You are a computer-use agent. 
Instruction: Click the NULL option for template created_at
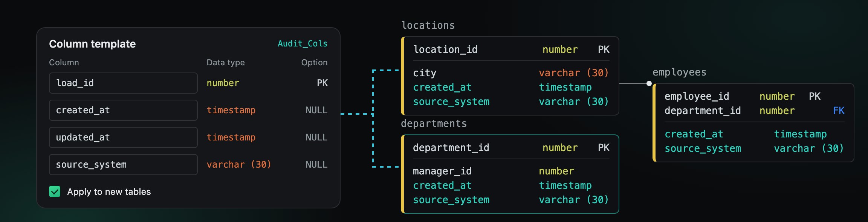[x=316, y=110]
